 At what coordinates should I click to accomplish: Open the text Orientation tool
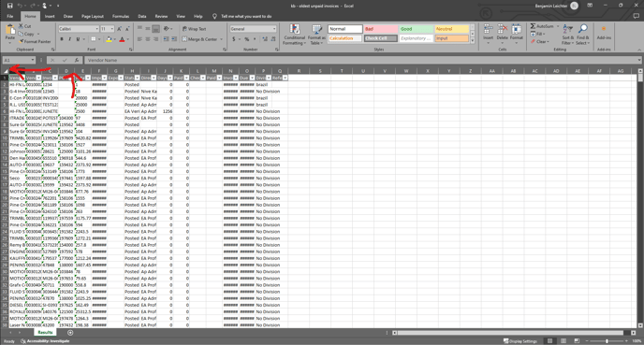[167, 29]
